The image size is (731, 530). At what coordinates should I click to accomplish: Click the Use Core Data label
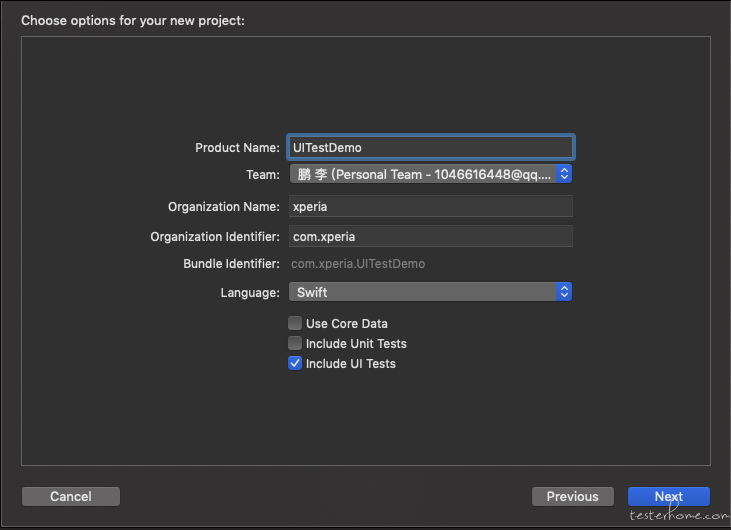[346, 324]
